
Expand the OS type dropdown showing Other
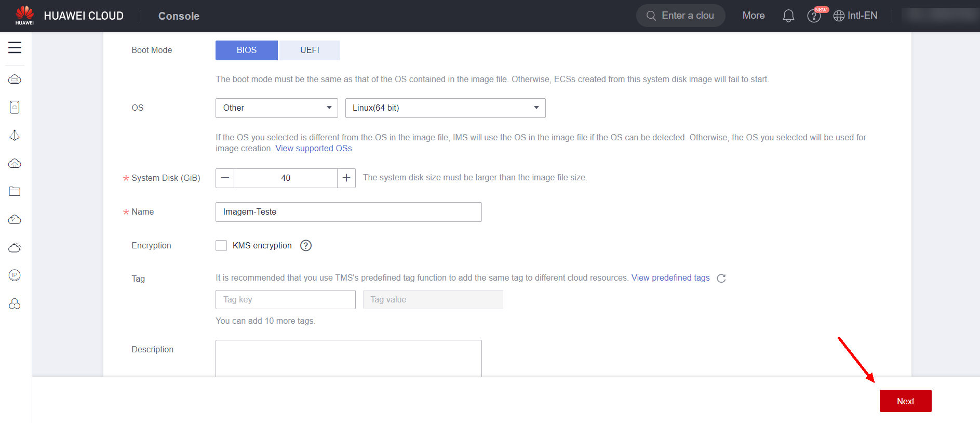[x=276, y=108]
